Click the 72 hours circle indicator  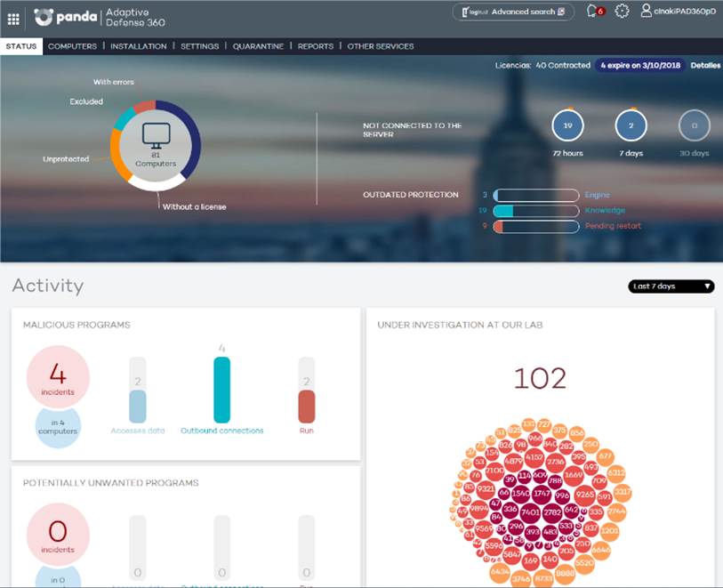567,126
